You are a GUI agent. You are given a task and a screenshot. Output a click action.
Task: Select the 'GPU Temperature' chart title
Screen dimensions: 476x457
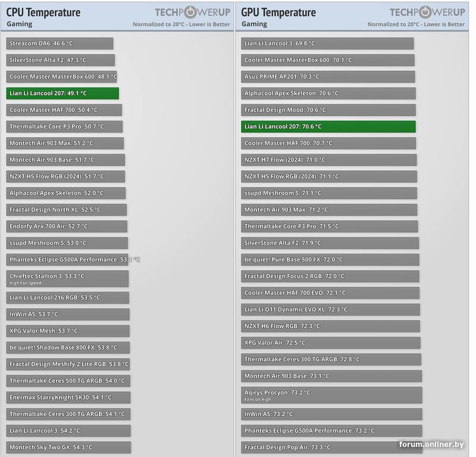278,12
